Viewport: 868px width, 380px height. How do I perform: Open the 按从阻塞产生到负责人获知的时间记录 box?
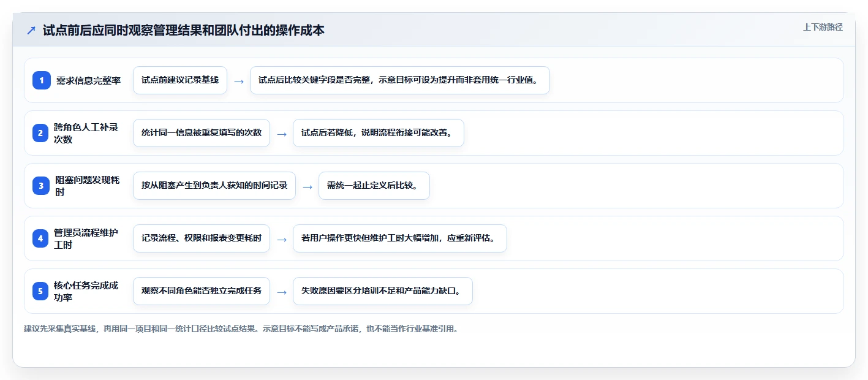pyautogui.click(x=214, y=186)
